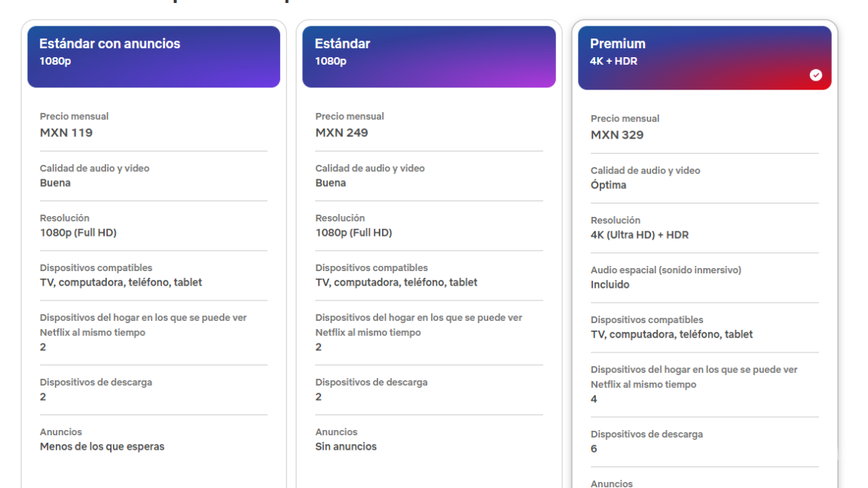Click the Incluido spatial audio value
This screenshot has width=868, height=488.
click(x=610, y=285)
